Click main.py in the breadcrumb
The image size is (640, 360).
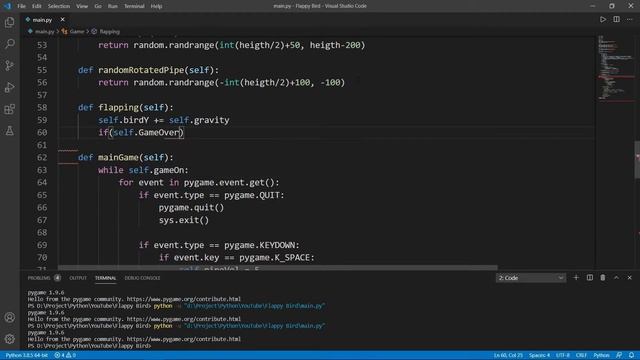click(44, 31)
